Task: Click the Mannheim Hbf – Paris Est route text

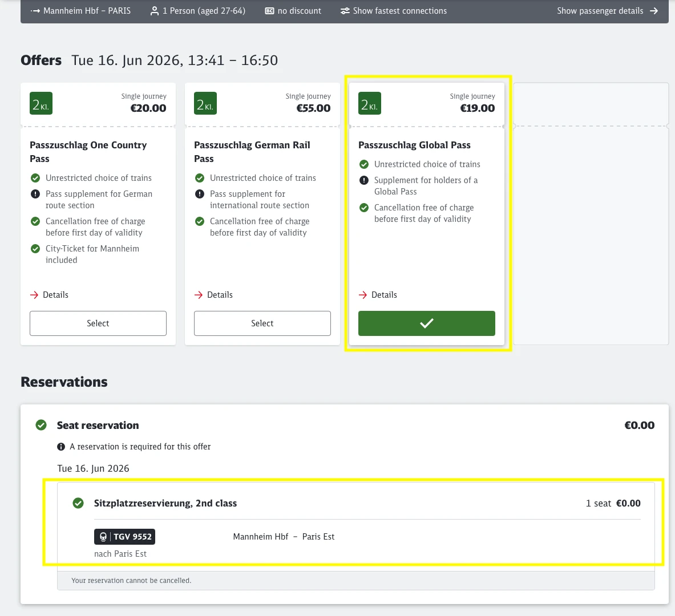Action: point(284,537)
